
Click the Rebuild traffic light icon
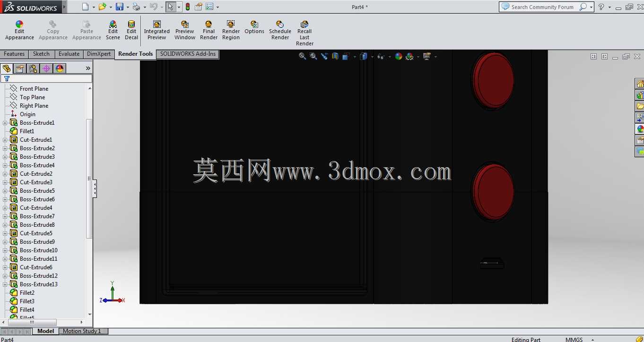pyautogui.click(x=188, y=7)
